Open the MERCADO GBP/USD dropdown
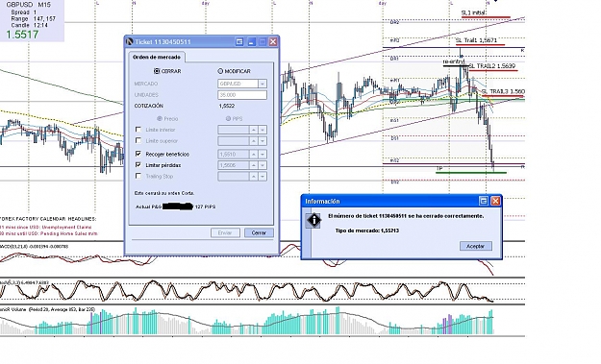The width and height of the screenshot is (601, 364). (x=263, y=84)
